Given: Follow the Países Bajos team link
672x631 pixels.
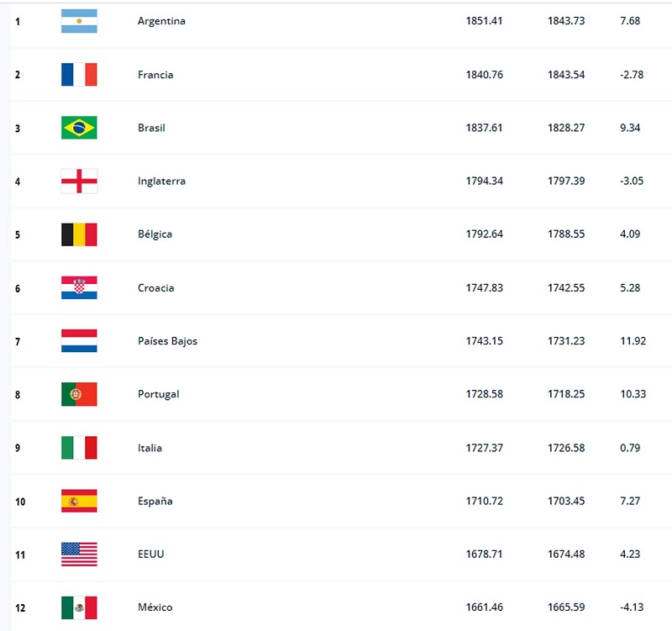Looking at the screenshot, I should pos(167,341).
